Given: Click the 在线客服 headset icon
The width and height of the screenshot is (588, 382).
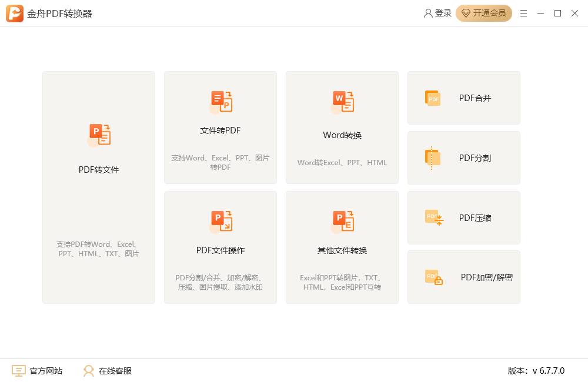Looking at the screenshot, I should (88, 370).
